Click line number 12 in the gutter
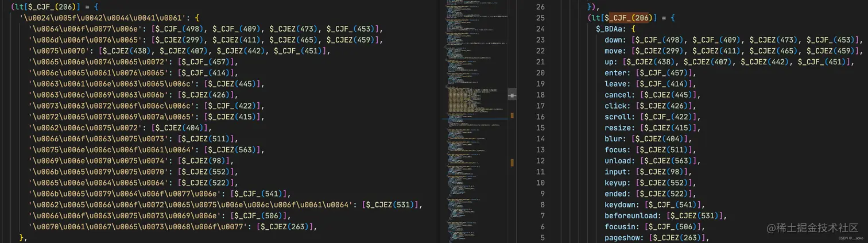Screen dimensions: 868x243 tap(540, 161)
